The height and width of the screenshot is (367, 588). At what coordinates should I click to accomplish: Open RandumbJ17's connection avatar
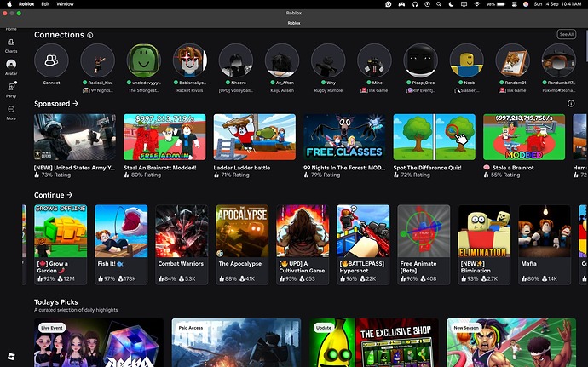[x=559, y=60]
